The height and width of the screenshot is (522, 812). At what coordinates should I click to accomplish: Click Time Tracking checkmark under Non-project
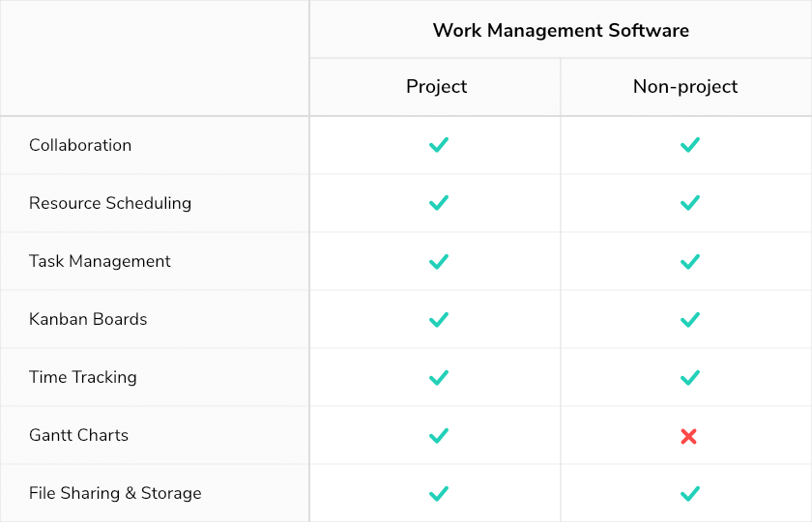coord(690,378)
